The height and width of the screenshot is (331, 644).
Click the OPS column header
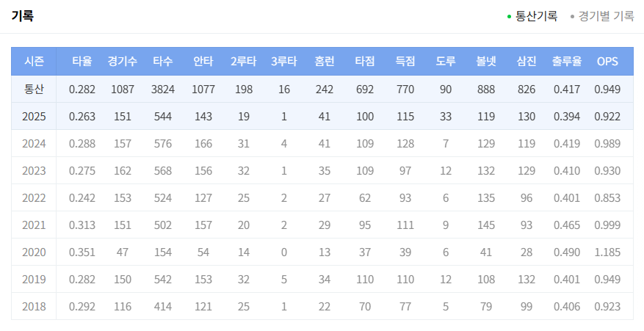click(x=607, y=62)
